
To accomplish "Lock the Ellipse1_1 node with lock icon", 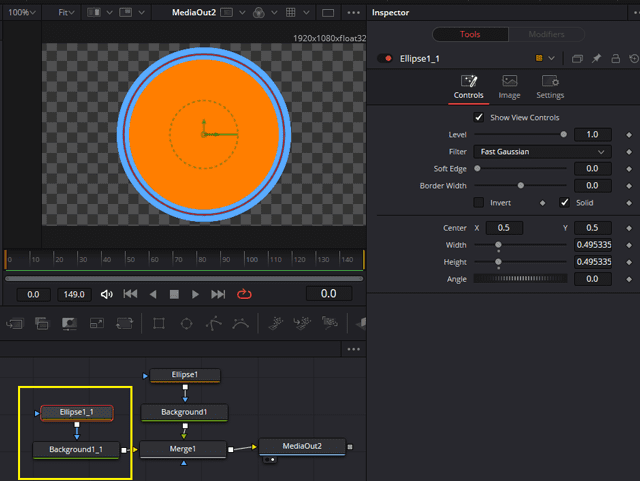I will click(x=616, y=58).
